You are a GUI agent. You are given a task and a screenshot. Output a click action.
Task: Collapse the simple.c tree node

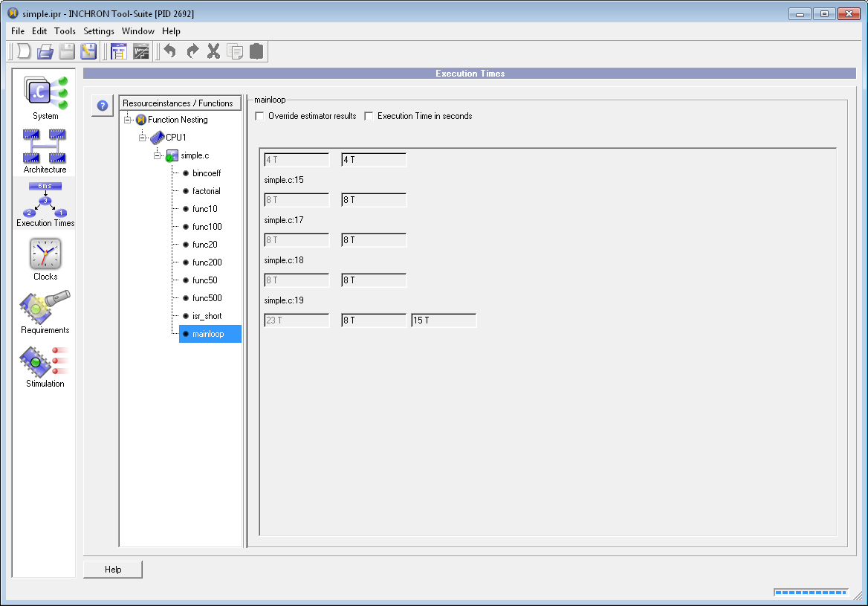158,155
